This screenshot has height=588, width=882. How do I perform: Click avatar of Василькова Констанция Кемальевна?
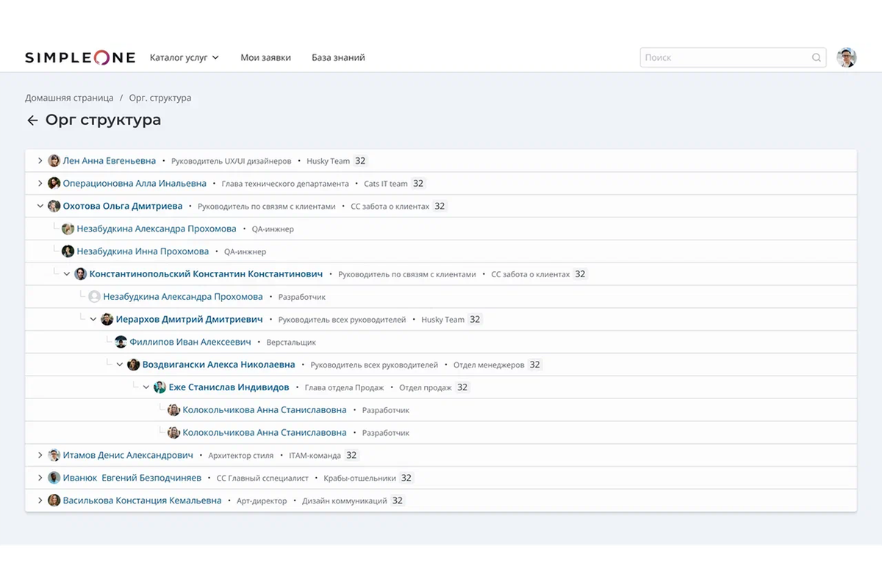click(x=54, y=501)
